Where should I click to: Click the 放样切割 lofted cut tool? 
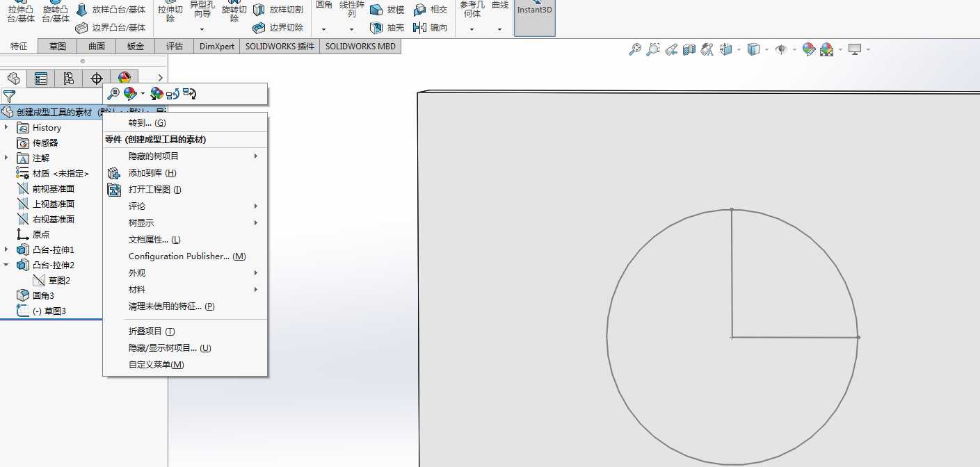278,10
